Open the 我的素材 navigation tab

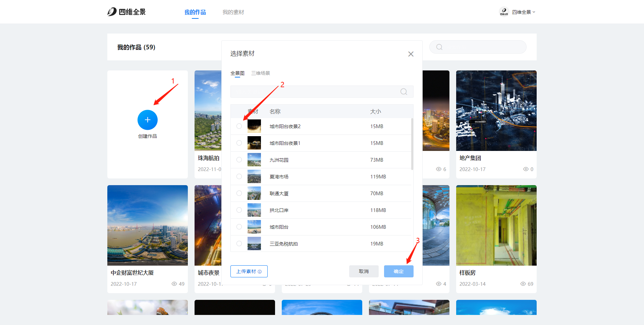233,12
